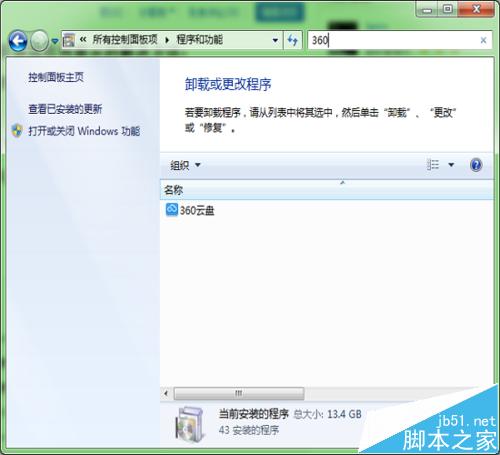Open 查看已安装的更新 link
The height and width of the screenshot is (455, 500).
pyautogui.click(x=65, y=109)
